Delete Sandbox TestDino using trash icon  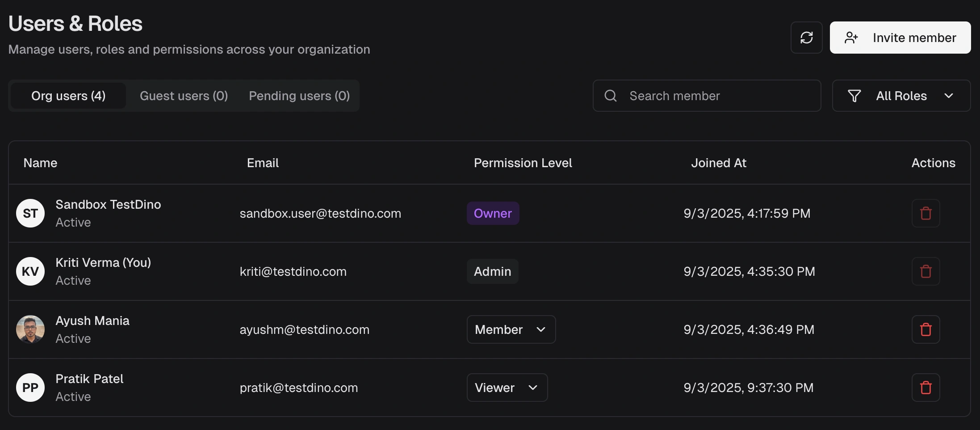point(926,213)
